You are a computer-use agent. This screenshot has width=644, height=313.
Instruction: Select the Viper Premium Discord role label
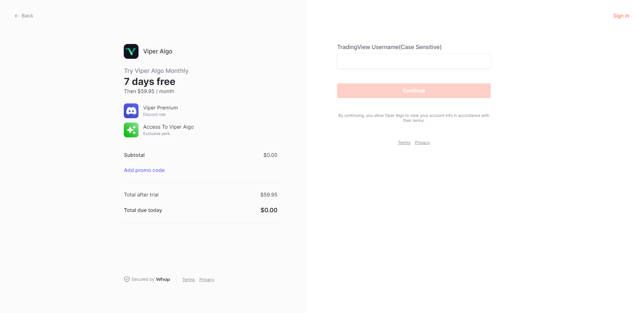(x=160, y=108)
